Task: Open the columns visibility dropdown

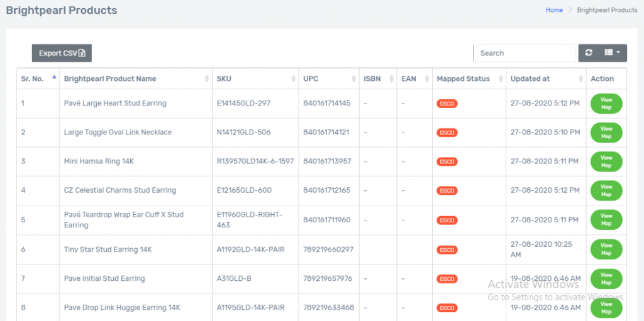Action: pyautogui.click(x=613, y=53)
